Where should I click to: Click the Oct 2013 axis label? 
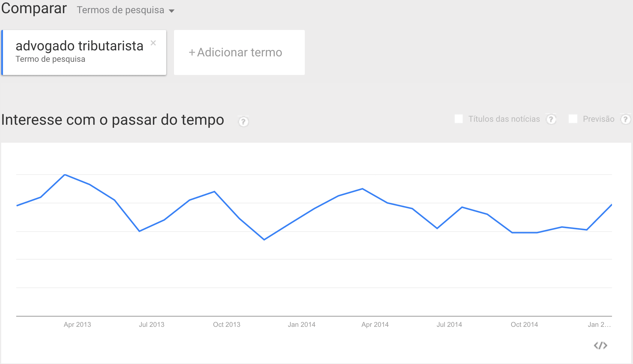coord(226,324)
